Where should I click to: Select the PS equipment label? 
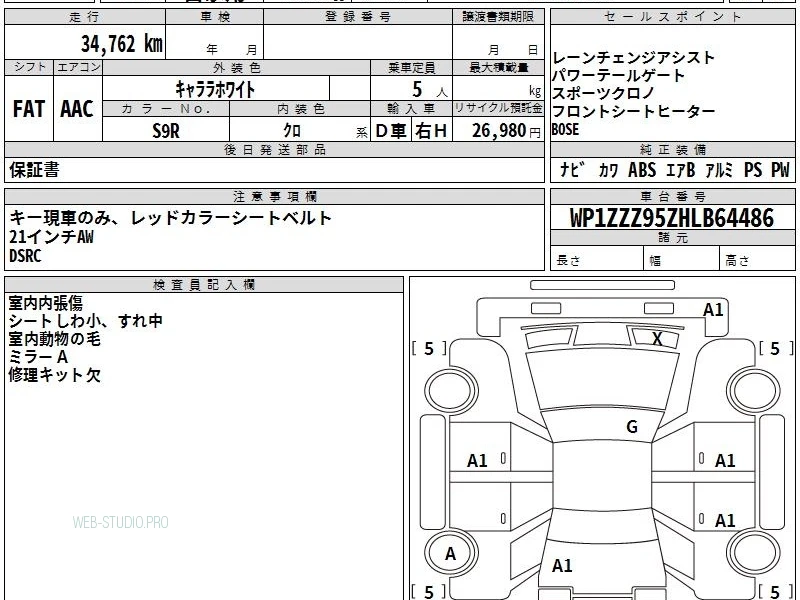[x=753, y=170]
